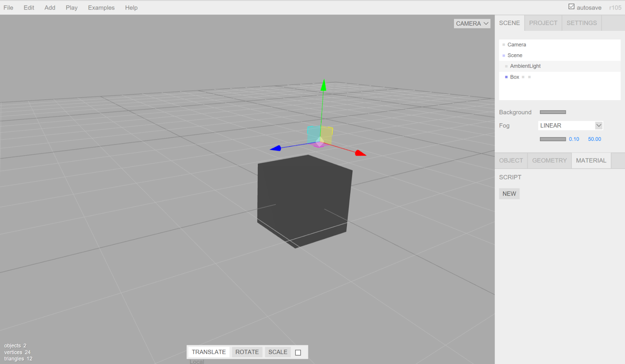Click NEW to create a script

click(509, 194)
